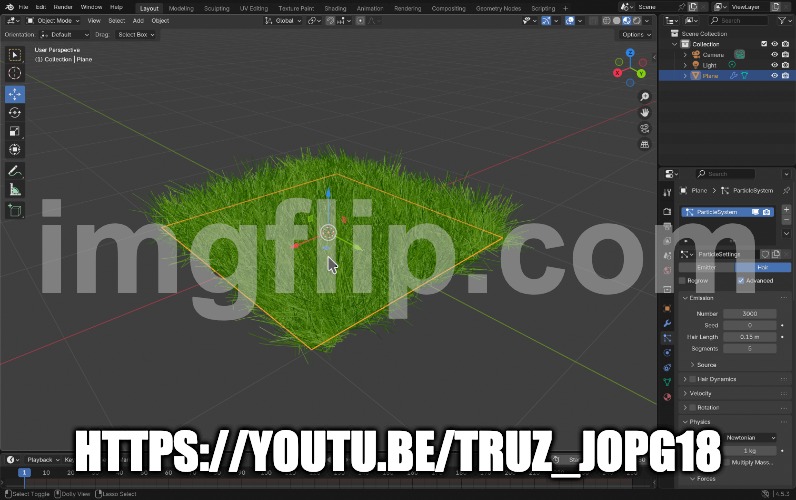Viewport: 796px width, 500px height.
Task: Switch to the Modeling workspace tab
Action: click(181, 8)
